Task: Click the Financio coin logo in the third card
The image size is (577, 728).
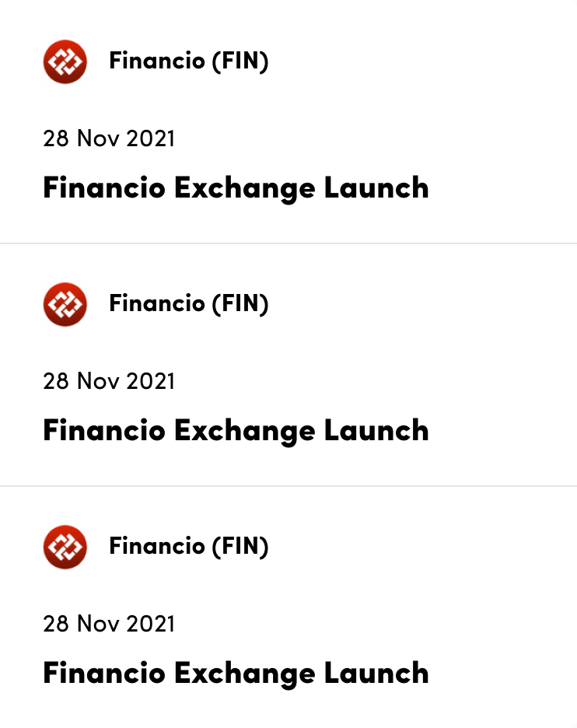Action: pos(65,547)
